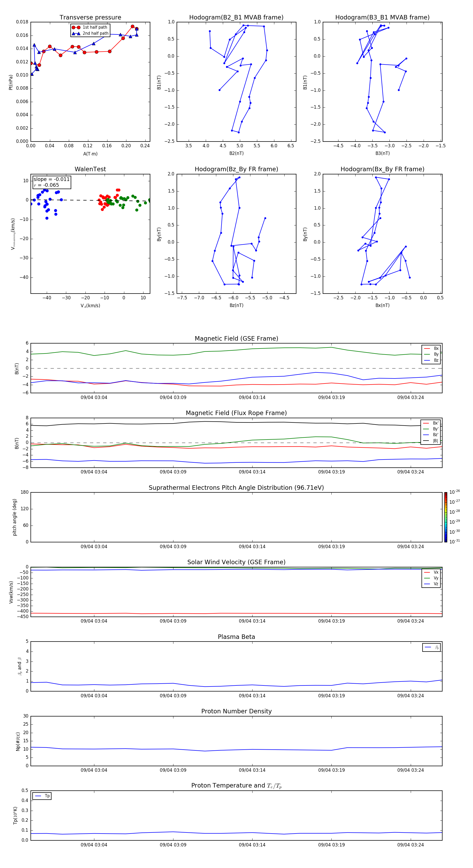Click the 'Pt(nPa)' axis label
This screenshot has height=868, width=473.
pos(11,82)
